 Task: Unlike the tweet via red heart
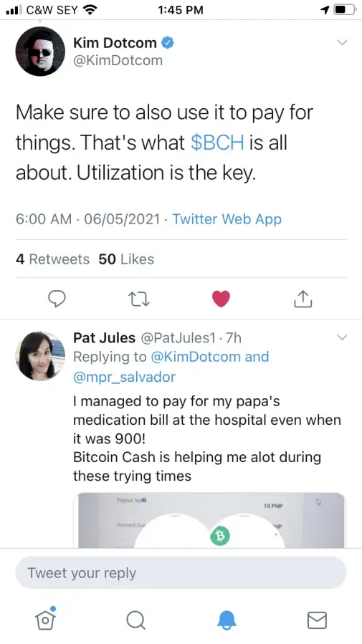point(221,299)
